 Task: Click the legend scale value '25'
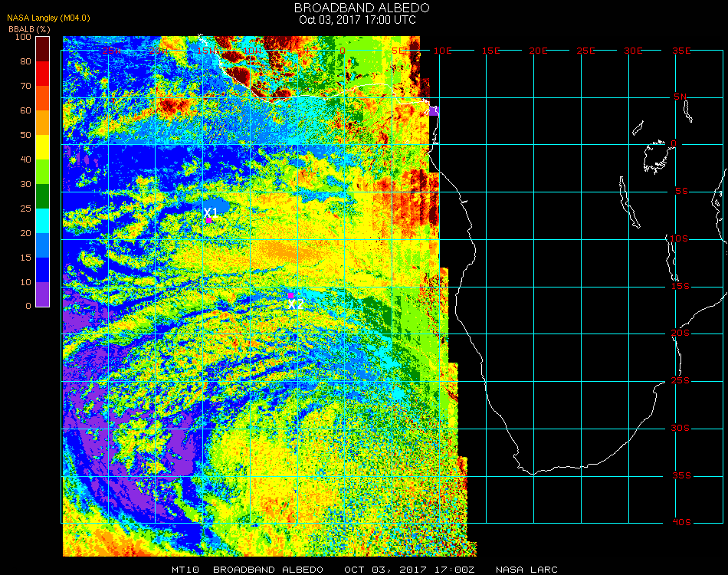(25, 209)
